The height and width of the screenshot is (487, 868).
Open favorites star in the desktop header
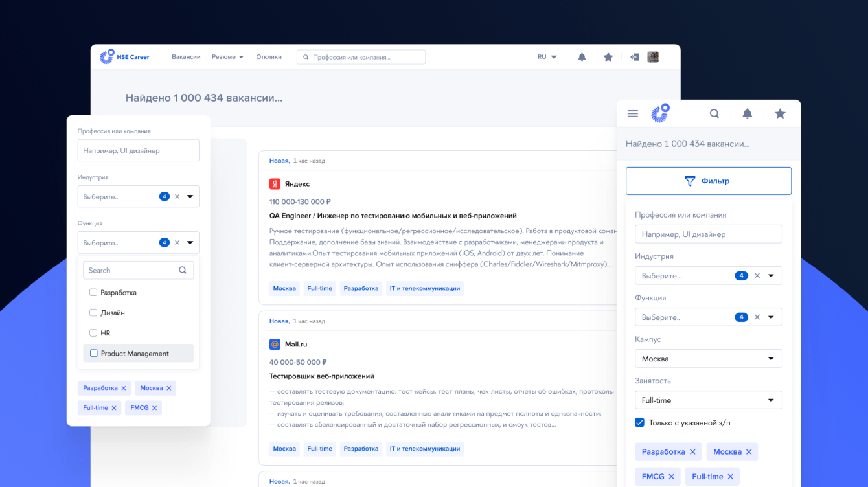(x=608, y=57)
